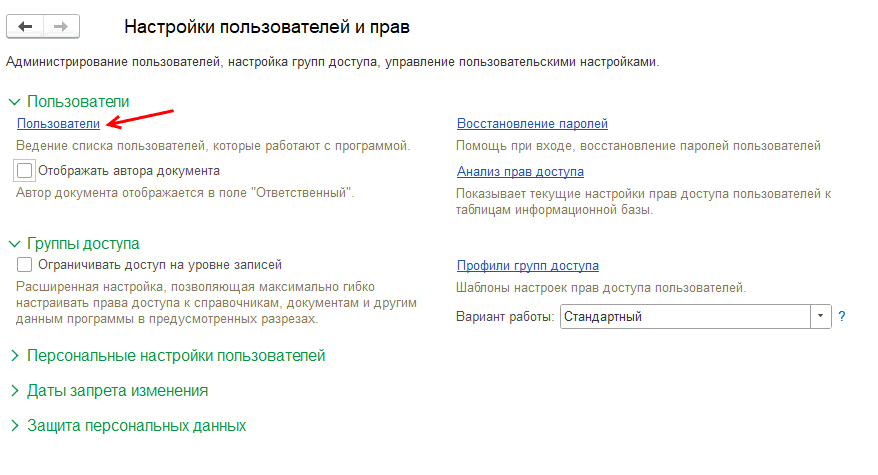Collapse the Пользователи section chevron
The image size is (878, 475).
(14, 102)
